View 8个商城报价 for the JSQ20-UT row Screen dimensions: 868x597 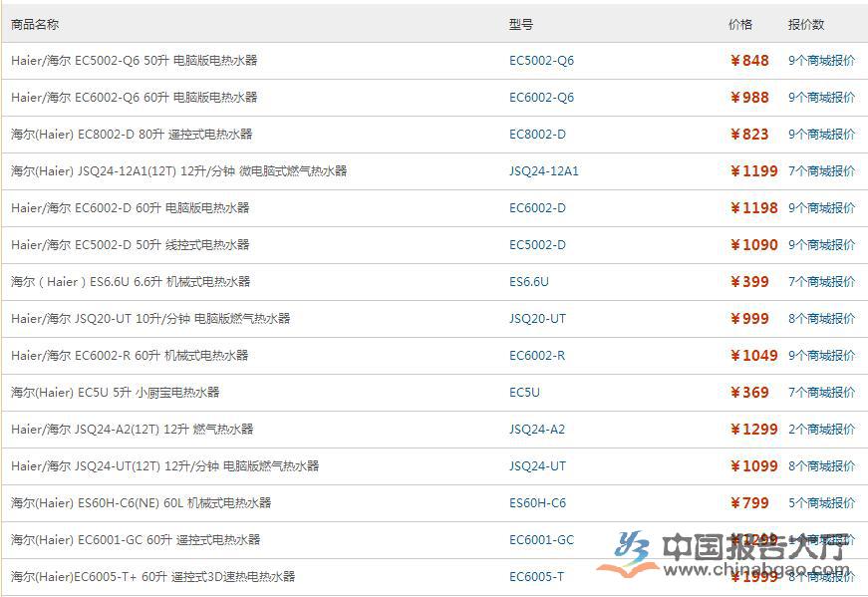pos(821,319)
